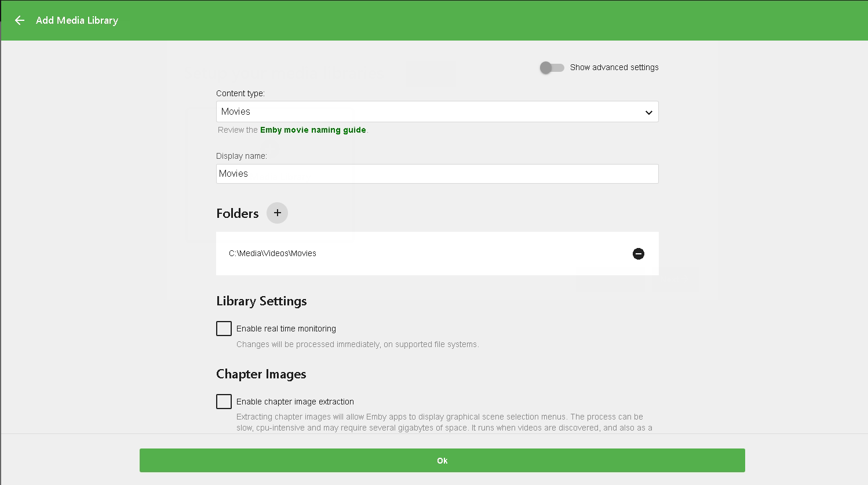
Task: Click the "Display name:" field label
Action: pyautogui.click(x=241, y=156)
